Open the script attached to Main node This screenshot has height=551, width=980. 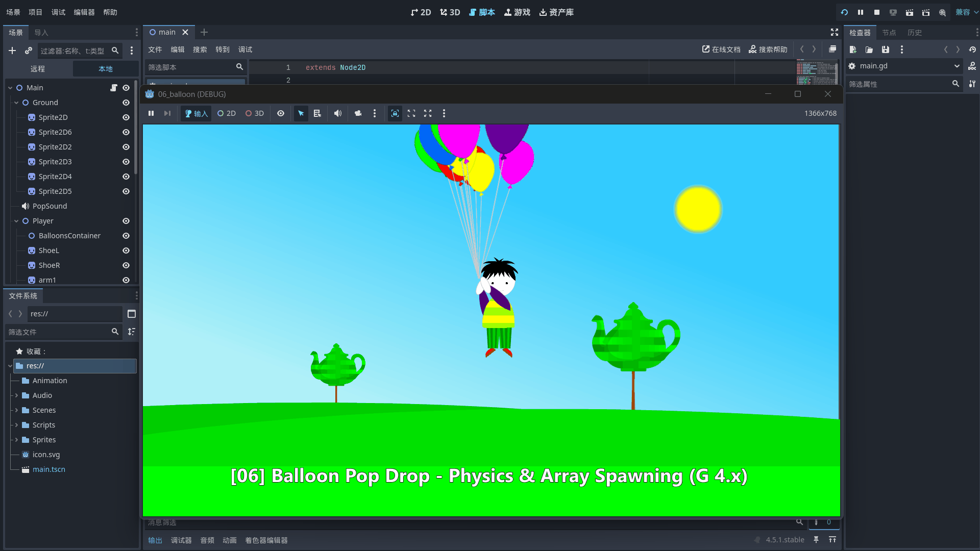tap(113, 88)
